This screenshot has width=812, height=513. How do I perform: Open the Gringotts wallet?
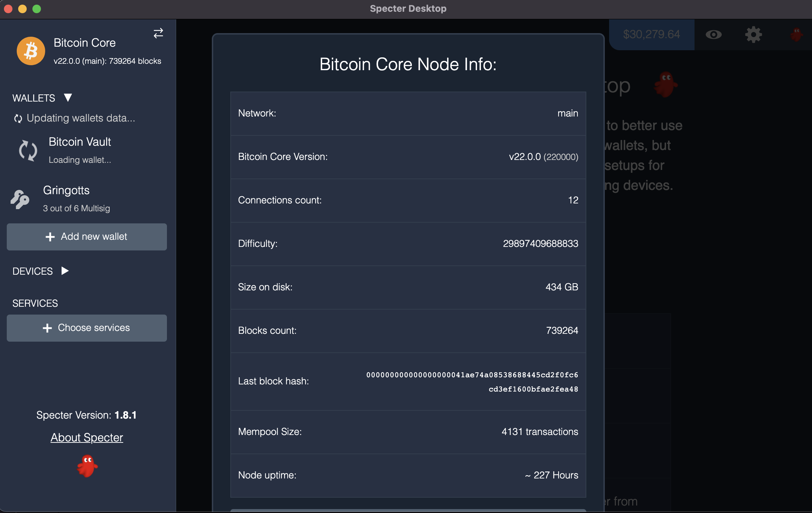(67, 190)
